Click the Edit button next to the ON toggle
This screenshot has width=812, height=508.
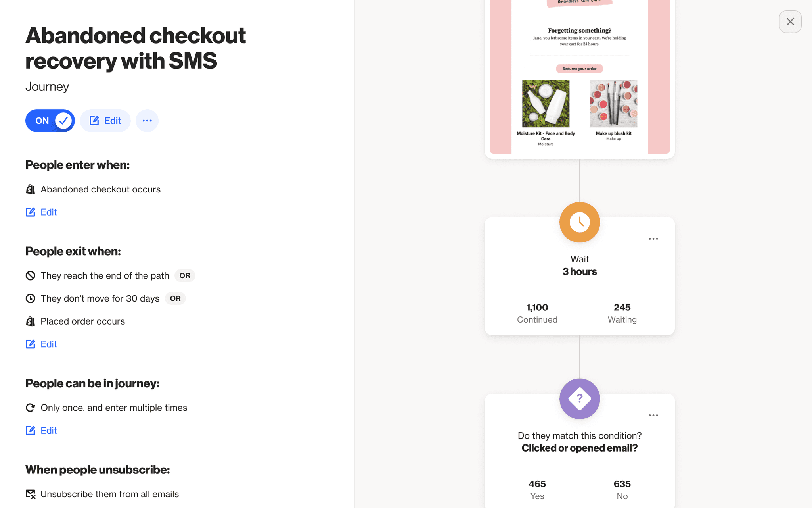coord(105,120)
